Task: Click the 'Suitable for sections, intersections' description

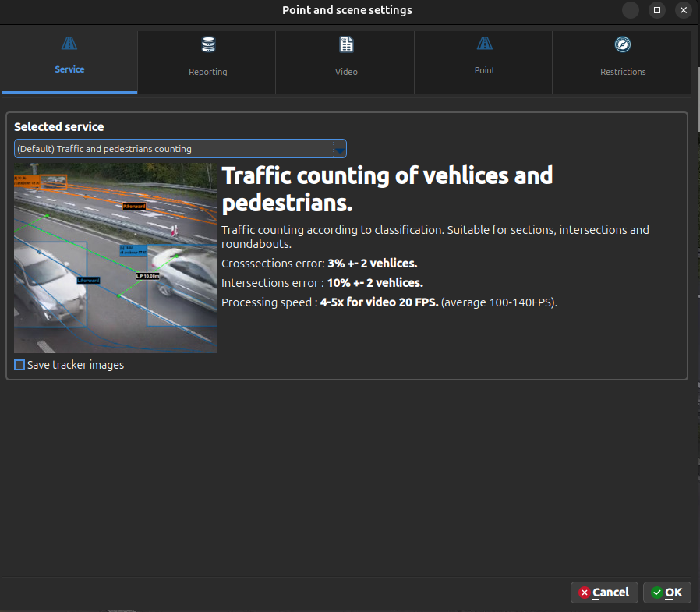Action: coord(435,236)
